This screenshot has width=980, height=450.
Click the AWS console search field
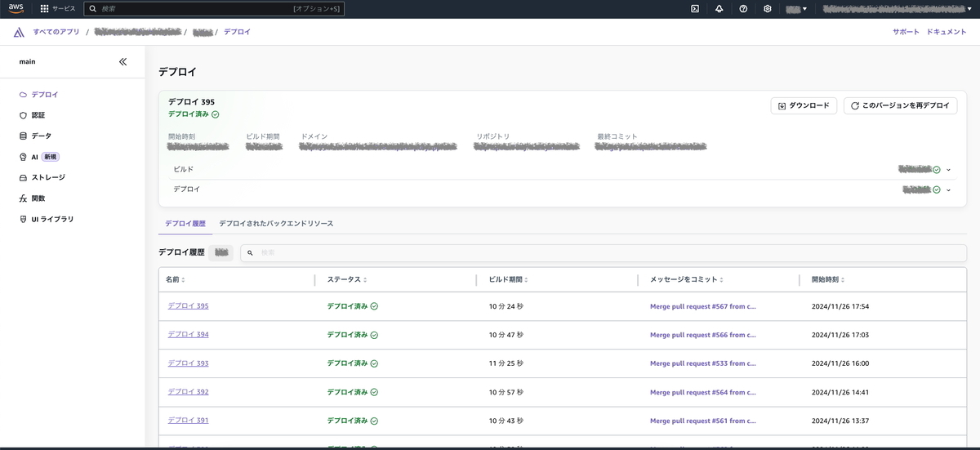214,8
